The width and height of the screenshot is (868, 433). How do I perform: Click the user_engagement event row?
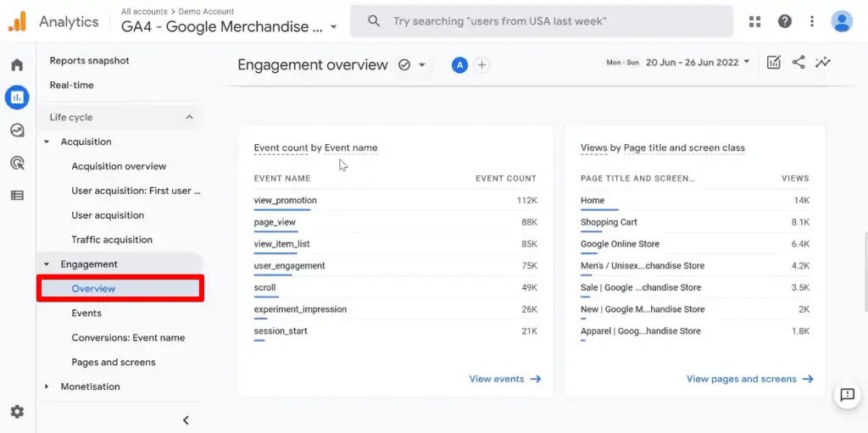pos(395,266)
